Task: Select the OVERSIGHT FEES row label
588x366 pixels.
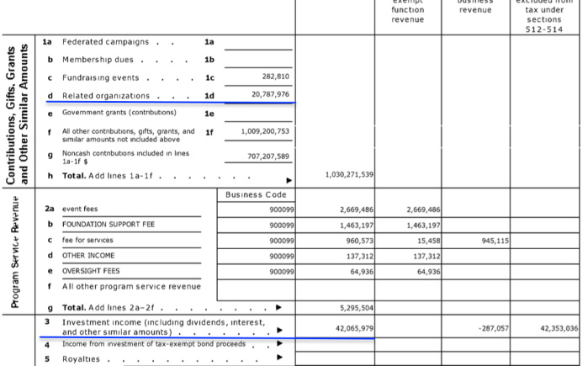Action: [x=91, y=271]
